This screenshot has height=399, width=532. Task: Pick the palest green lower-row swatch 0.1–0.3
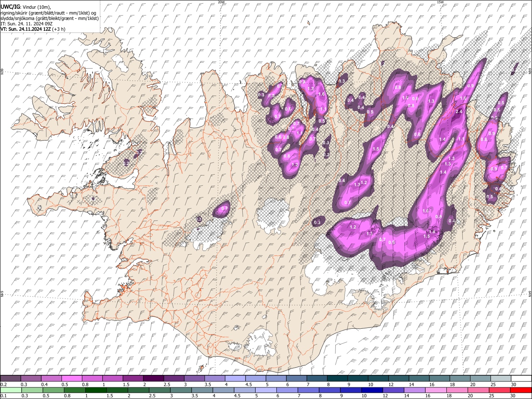pyautogui.click(x=11, y=390)
